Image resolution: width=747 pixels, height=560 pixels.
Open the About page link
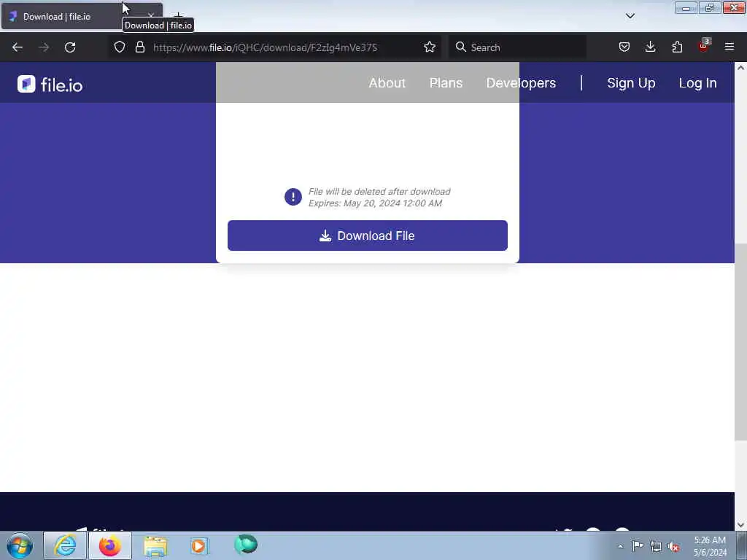pyautogui.click(x=387, y=83)
